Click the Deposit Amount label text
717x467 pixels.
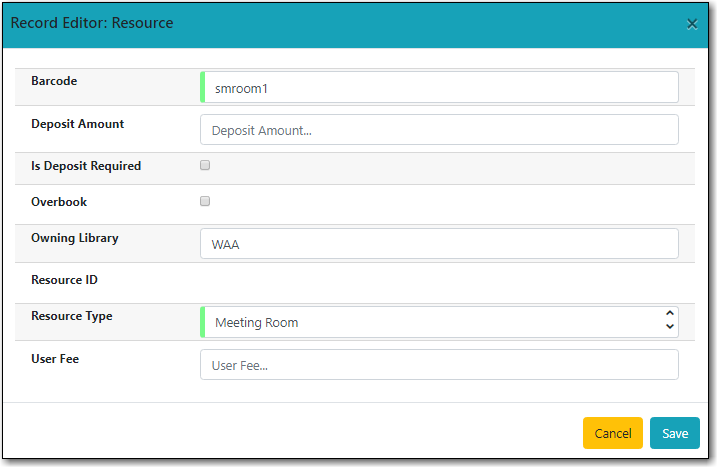pyautogui.click(x=78, y=124)
